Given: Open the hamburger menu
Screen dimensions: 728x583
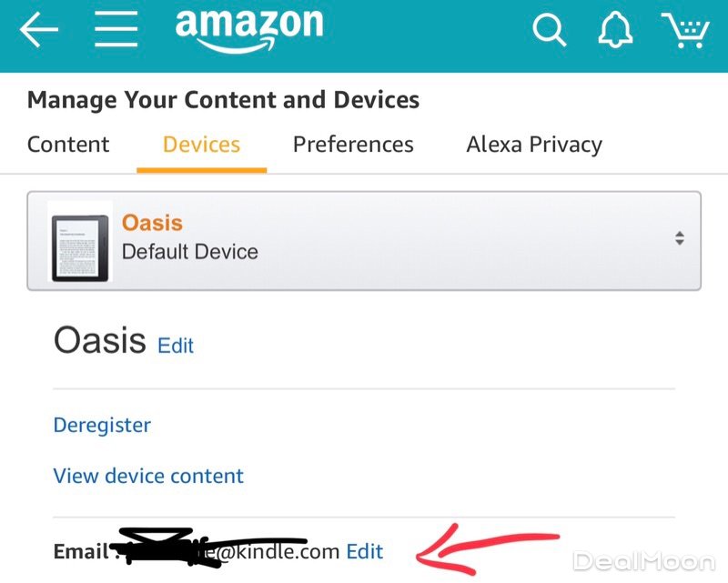Looking at the screenshot, I should 116,31.
